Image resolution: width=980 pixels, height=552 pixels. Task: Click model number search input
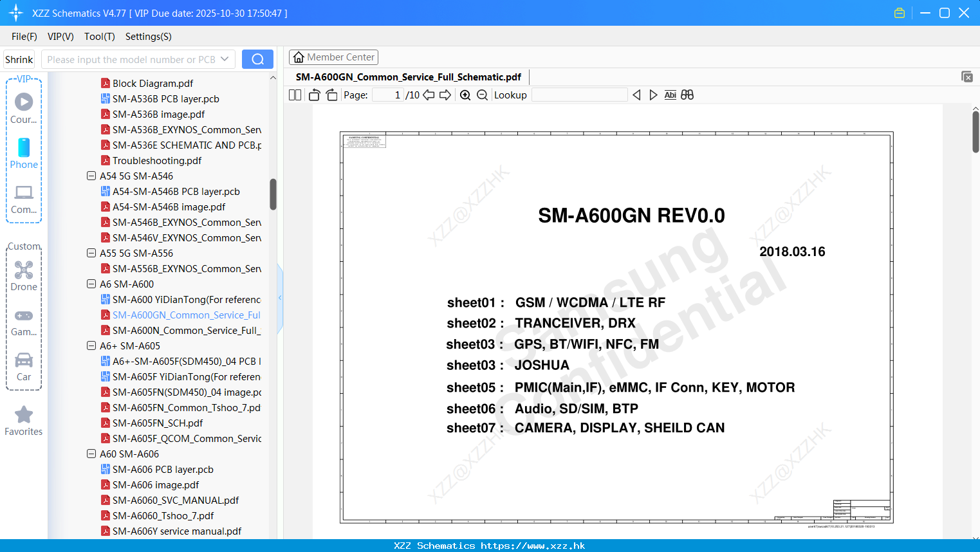click(131, 59)
